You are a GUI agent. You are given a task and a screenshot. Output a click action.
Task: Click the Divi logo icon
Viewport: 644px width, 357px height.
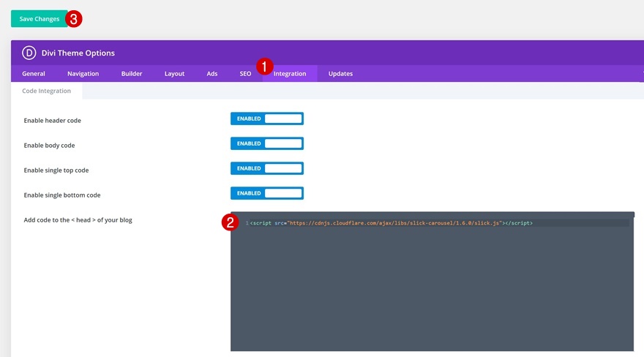[29, 53]
